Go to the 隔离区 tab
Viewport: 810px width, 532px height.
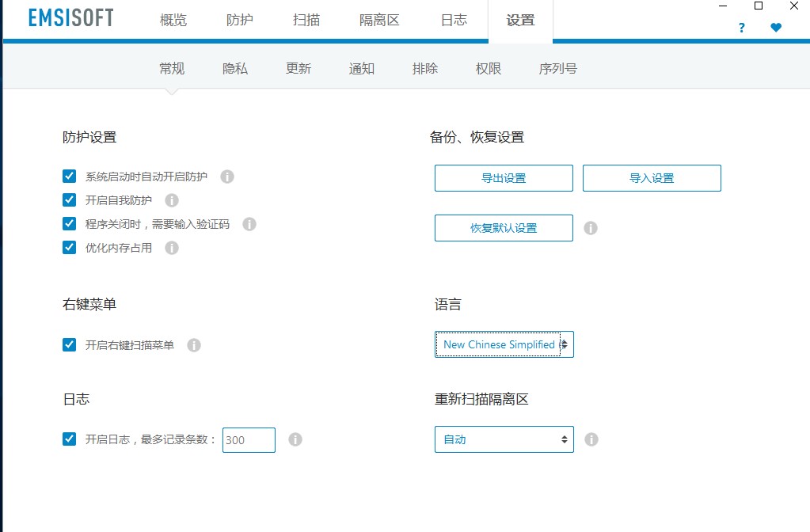(x=380, y=20)
